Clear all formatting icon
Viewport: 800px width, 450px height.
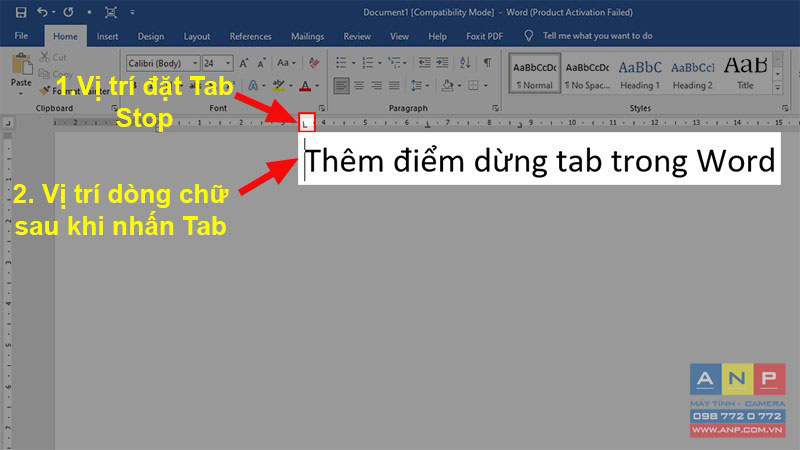click(x=314, y=63)
